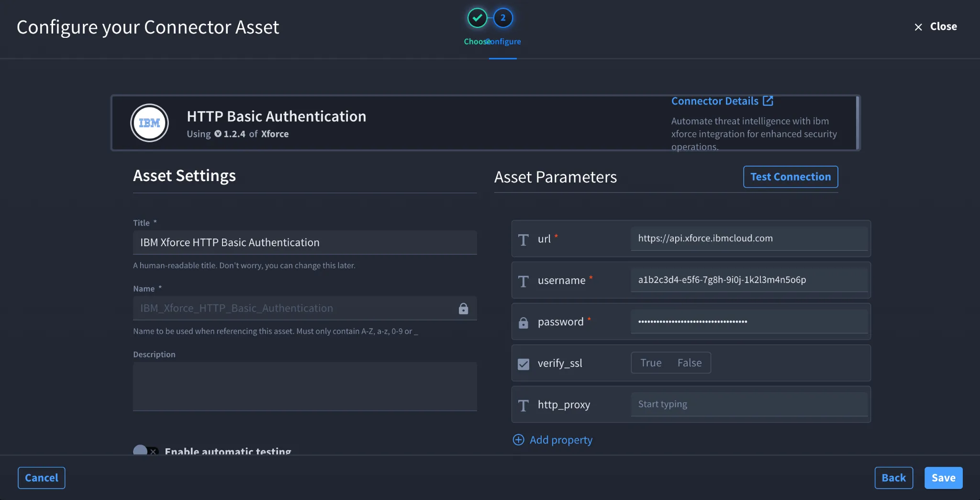Click the locked Name input field
This screenshot has height=500, width=980.
(x=305, y=308)
